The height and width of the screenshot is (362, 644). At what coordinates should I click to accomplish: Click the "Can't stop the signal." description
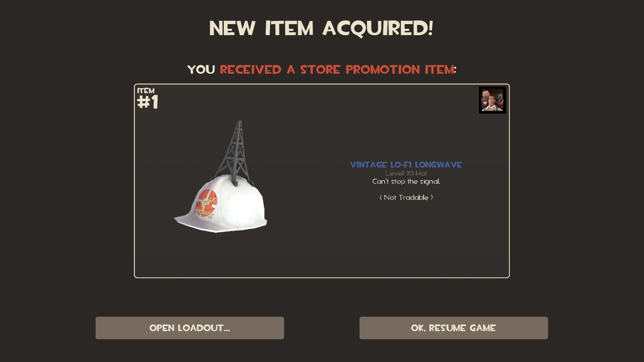(x=406, y=181)
